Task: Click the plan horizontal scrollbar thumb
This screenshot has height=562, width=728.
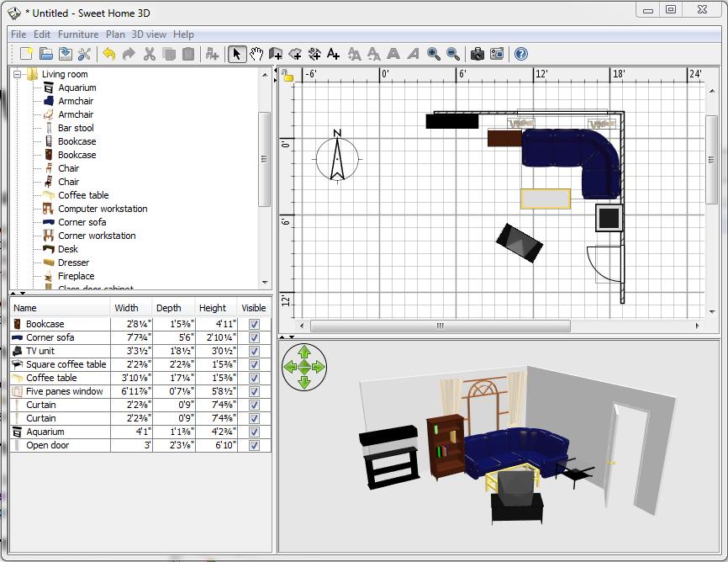Action: point(440,326)
